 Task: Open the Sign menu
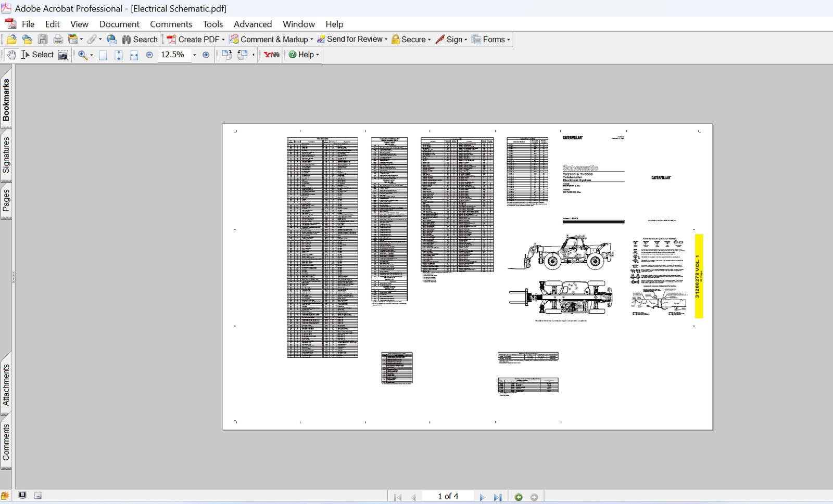pos(451,40)
